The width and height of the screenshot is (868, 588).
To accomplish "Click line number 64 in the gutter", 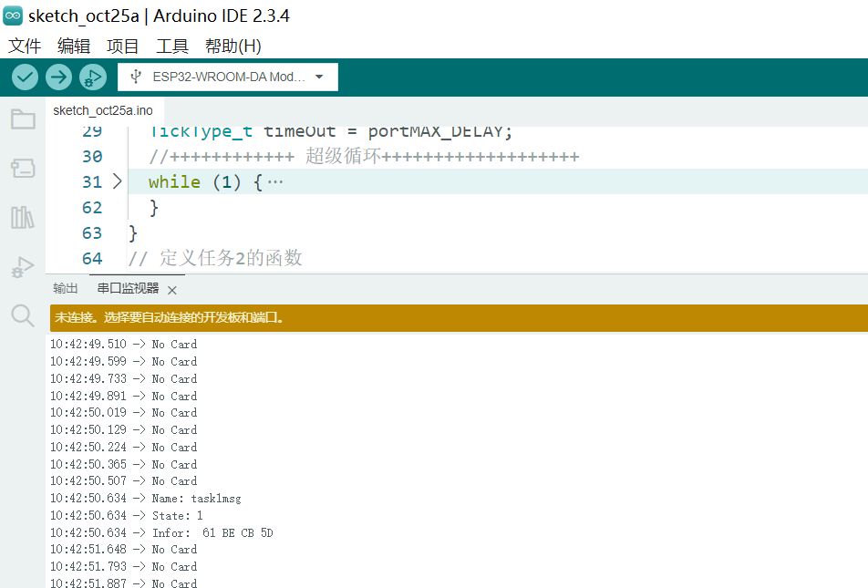I will click(92, 259).
